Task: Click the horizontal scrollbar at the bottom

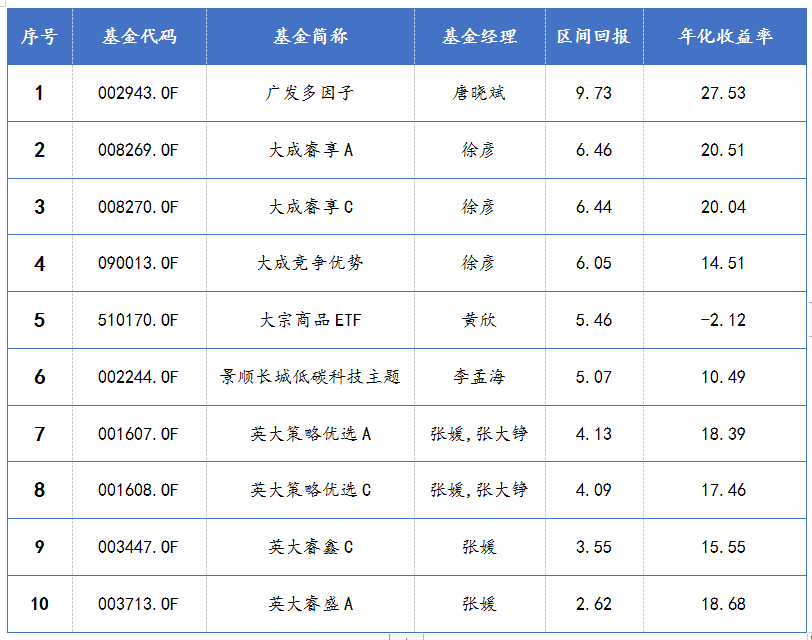Action: tap(406, 634)
